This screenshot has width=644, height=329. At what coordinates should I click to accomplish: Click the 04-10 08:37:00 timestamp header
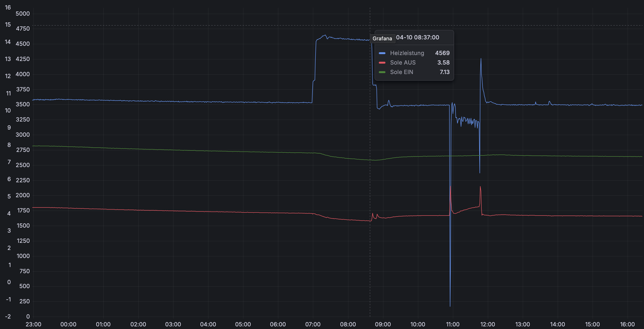(418, 38)
